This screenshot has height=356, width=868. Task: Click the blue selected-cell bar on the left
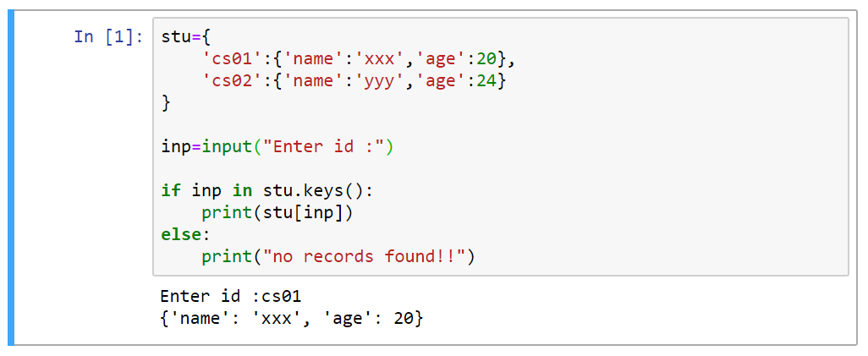pyautogui.click(x=10, y=178)
